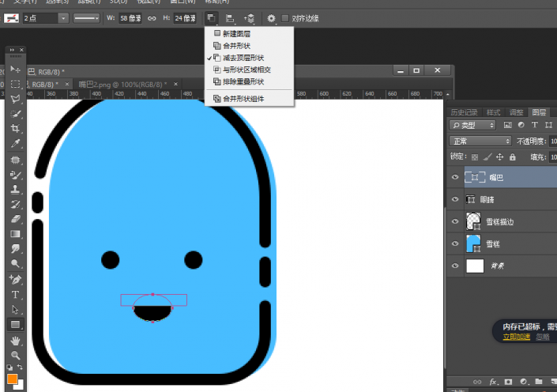Image resolution: width=557 pixels, height=392 pixels.
Task: Toggle lock all padlock icon
Action: tap(512, 156)
